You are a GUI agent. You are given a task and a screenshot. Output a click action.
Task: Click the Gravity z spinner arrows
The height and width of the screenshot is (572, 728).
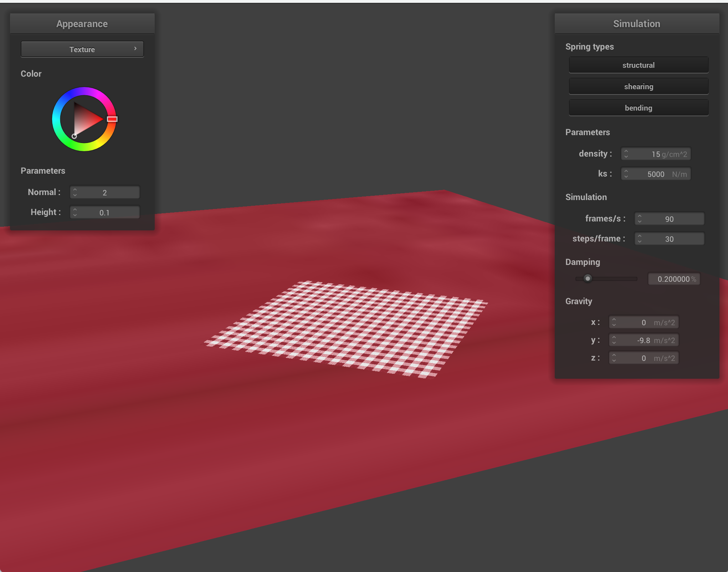tap(614, 358)
